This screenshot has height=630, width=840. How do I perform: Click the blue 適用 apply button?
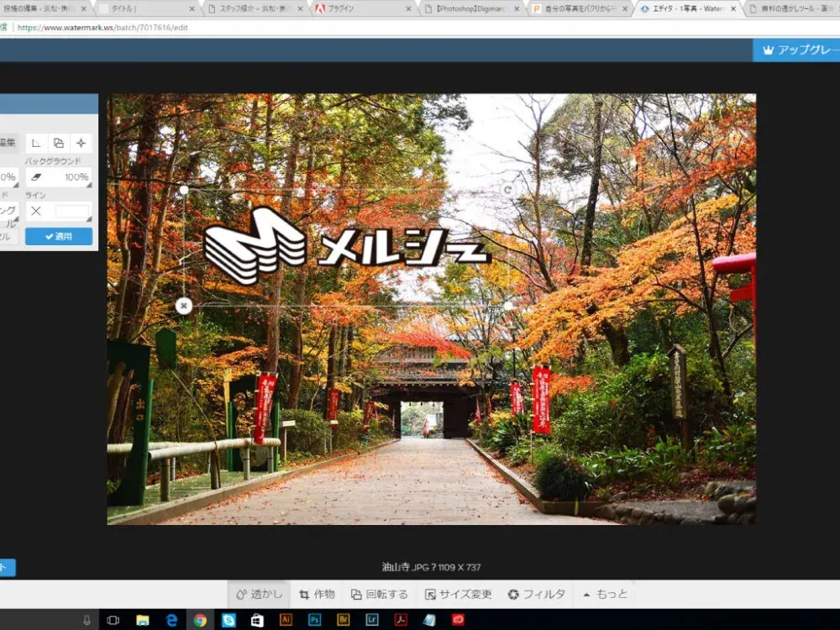coord(59,236)
